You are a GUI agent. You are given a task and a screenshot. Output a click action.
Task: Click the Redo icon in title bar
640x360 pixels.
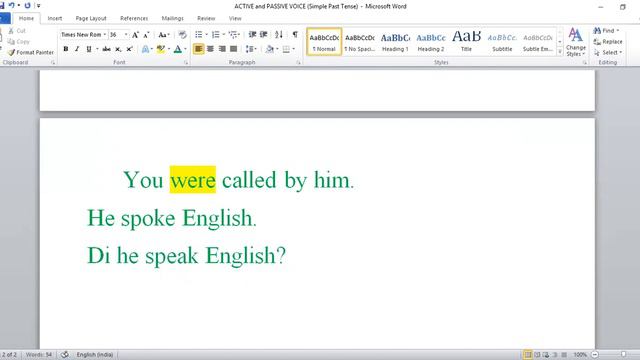(x=27, y=5)
